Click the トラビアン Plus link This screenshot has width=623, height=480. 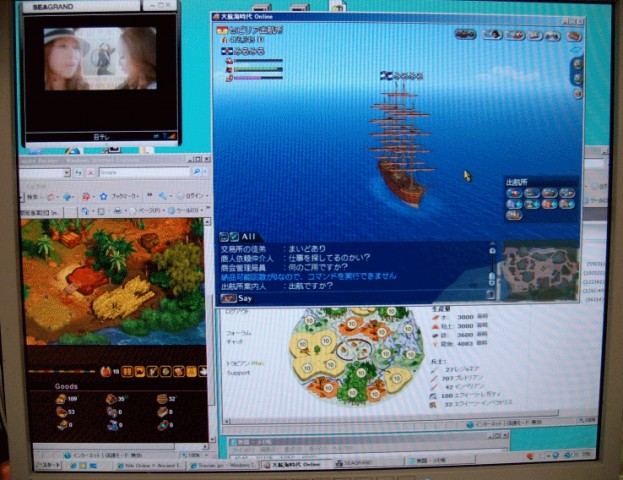click(245, 363)
